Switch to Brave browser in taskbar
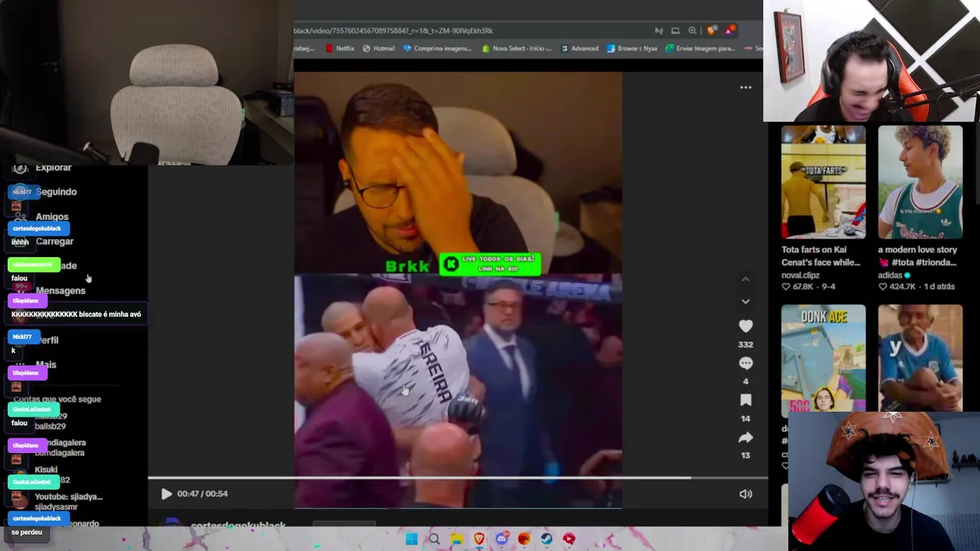The image size is (980, 551). (479, 540)
